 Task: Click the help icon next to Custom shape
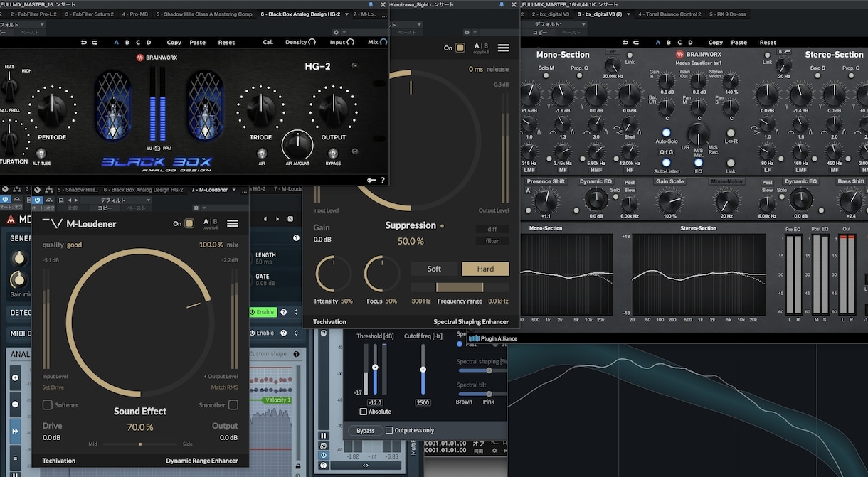tap(296, 354)
